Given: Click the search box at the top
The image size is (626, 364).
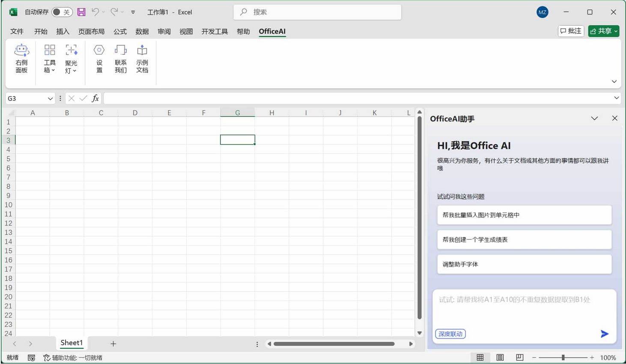Looking at the screenshot, I should pos(317,12).
